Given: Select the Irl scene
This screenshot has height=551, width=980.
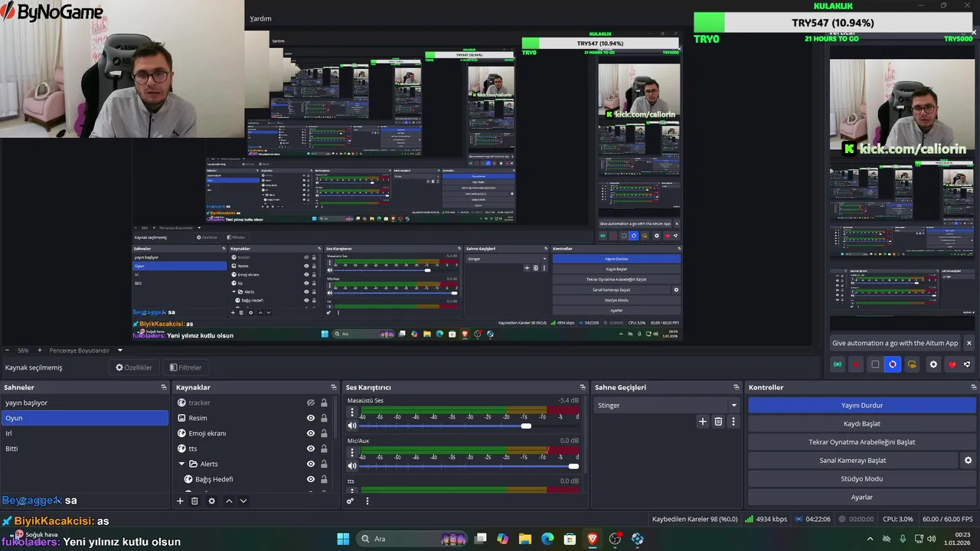Looking at the screenshot, I should click(x=85, y=433).
